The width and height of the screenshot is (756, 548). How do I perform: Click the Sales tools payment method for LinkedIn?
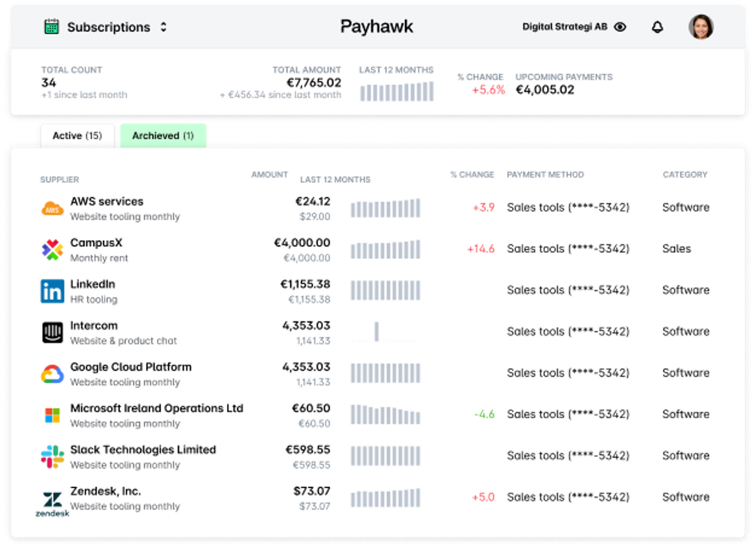tap(568, 290)
